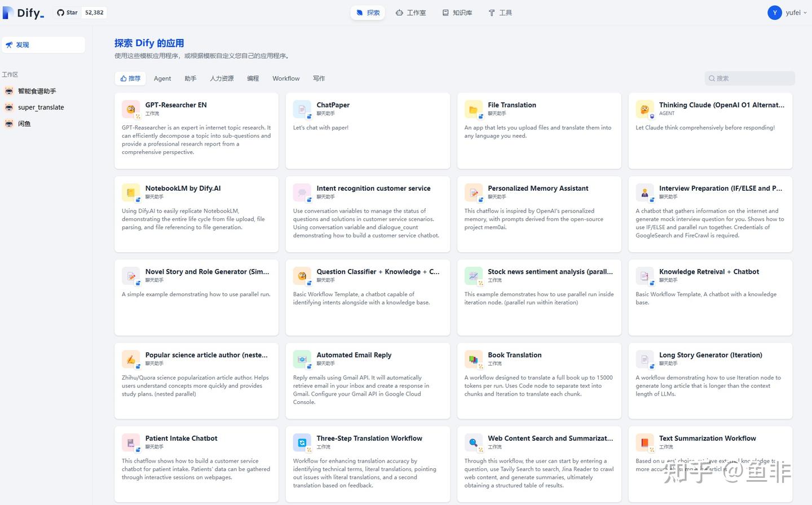Click the Dify logo
This screenshot has height=505, width=812.
point(24,12)
